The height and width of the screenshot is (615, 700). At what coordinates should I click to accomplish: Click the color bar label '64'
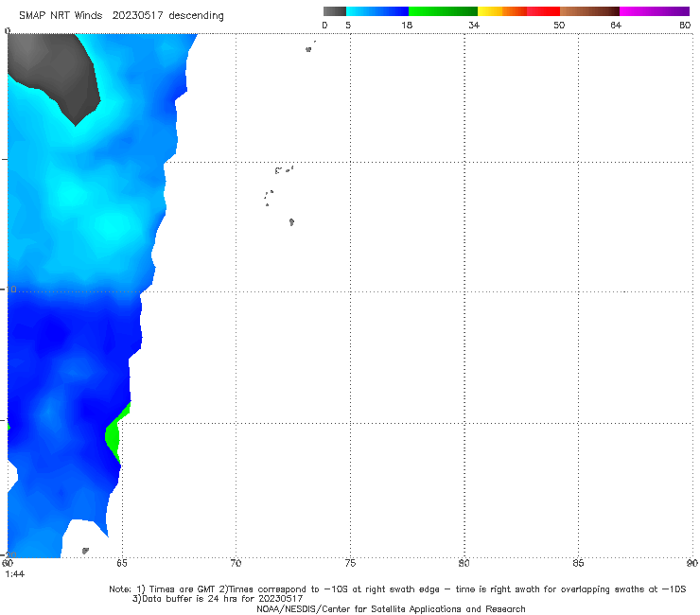click(616, 25)
